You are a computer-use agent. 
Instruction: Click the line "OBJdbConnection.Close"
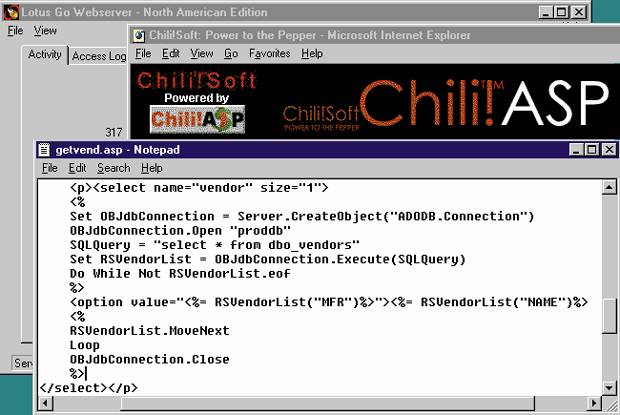click(149, 359)
